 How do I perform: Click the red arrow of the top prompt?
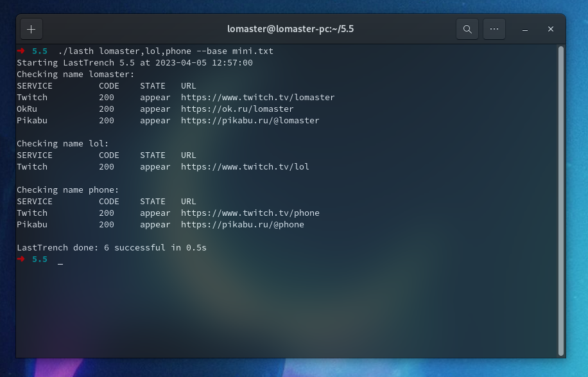(x=21, y=51)
